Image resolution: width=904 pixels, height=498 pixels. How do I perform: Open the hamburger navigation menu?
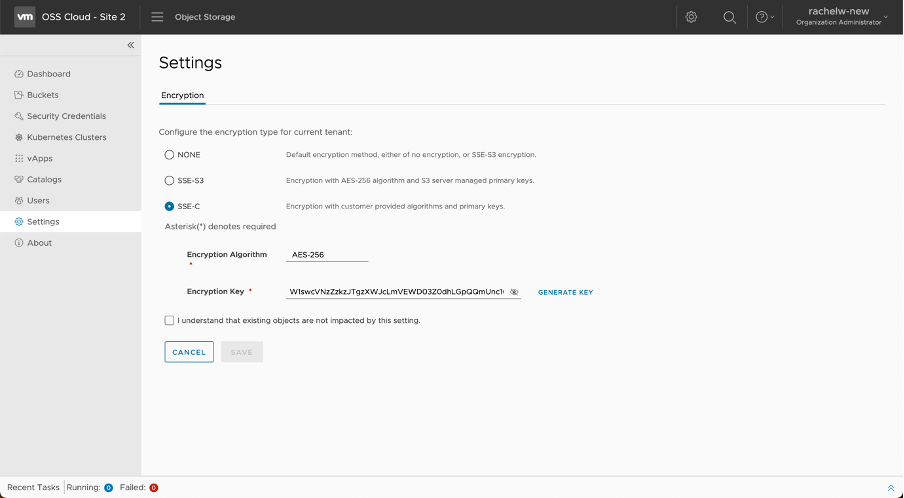pos(157,17)
